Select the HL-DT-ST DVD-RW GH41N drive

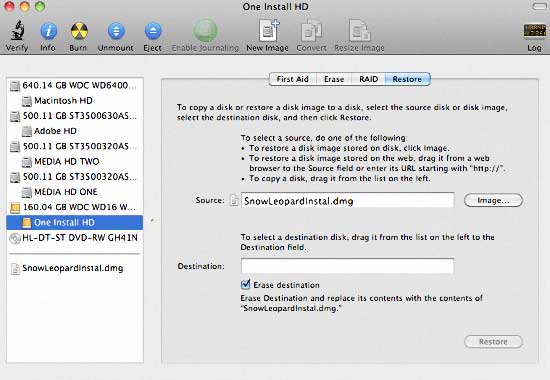[75, 238]
